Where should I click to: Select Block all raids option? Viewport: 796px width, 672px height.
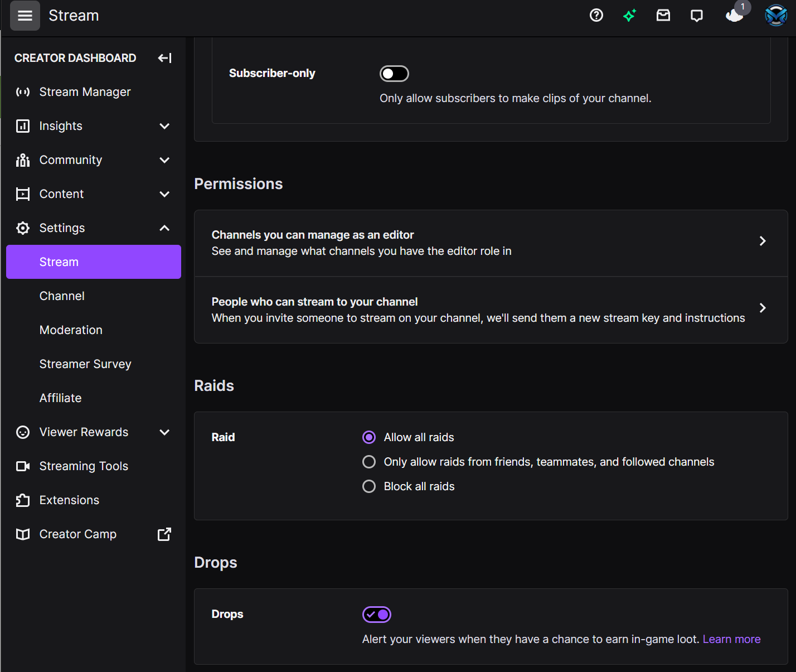click(x=368, y=486)
